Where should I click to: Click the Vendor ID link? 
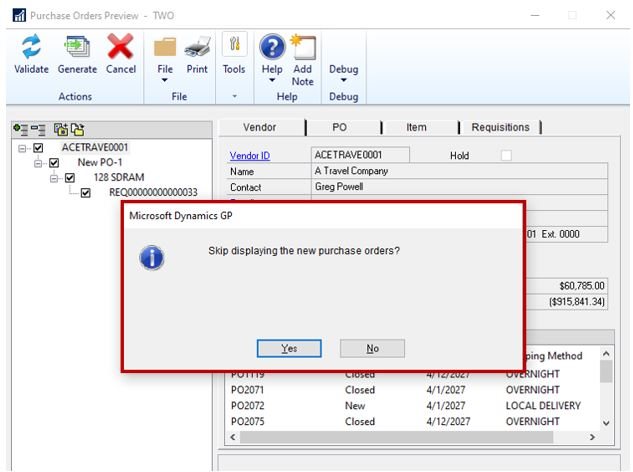[250, 156]
